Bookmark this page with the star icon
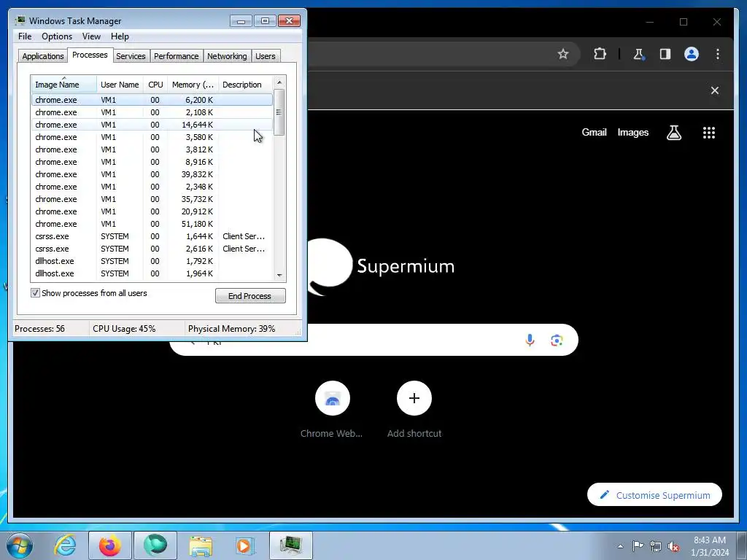This screenshot has width=747, height=560. (x=562, y=54)
